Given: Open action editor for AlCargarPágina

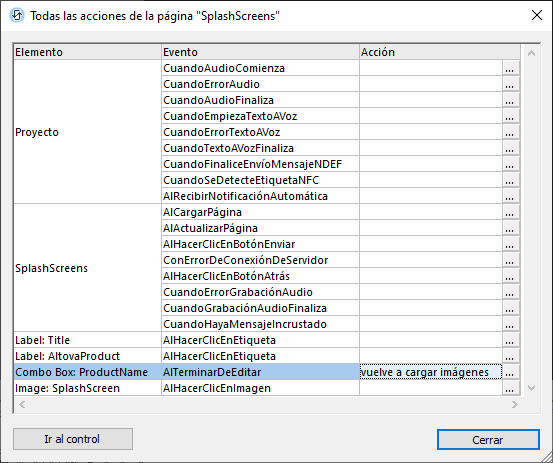Looking at the screenshot, I should (510, 212).
